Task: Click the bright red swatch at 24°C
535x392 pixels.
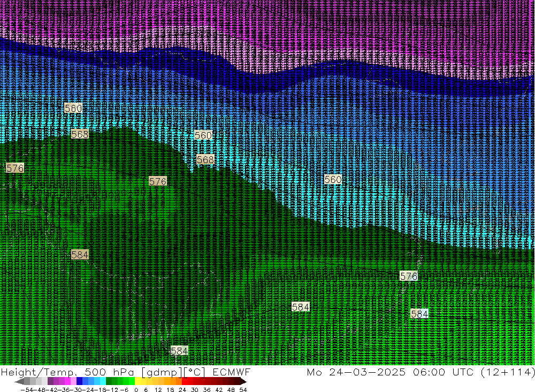Action: pyautogui.click(x=185, y=381)
